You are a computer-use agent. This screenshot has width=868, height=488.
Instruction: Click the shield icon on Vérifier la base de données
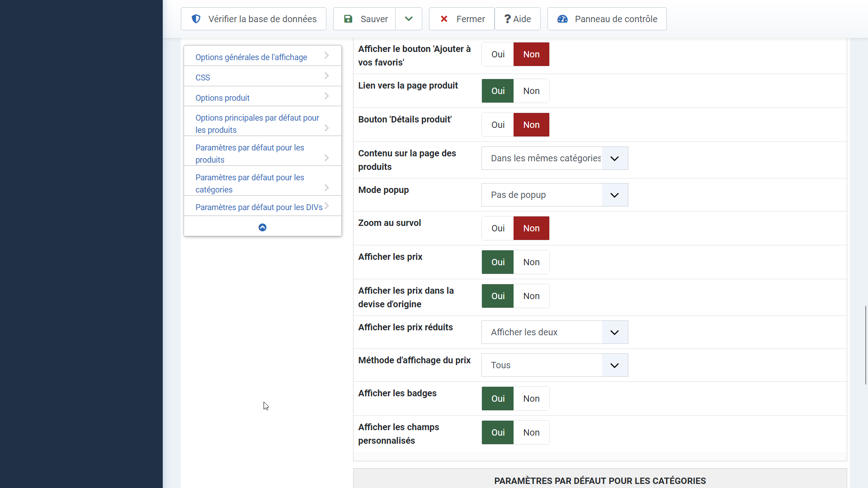[196, 19]
